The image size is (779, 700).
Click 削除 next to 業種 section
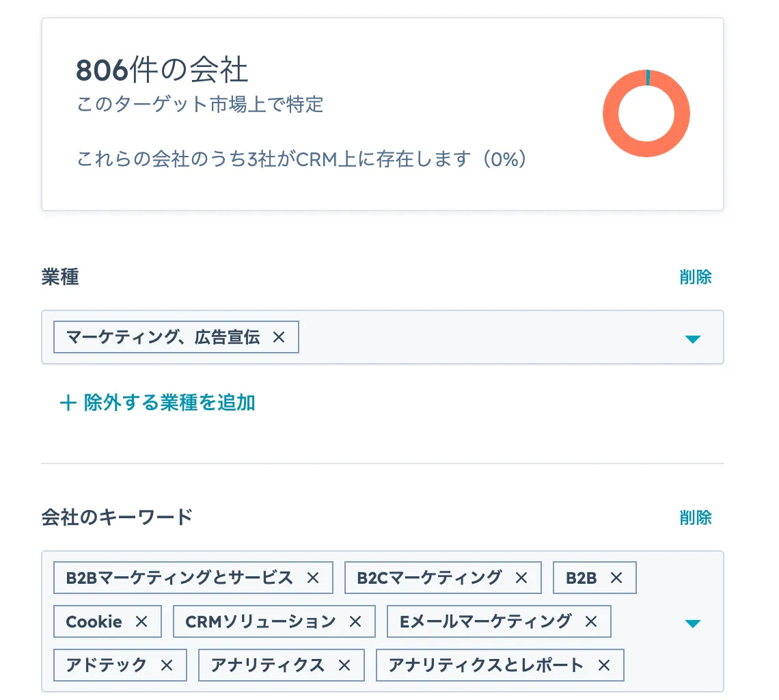696,276
